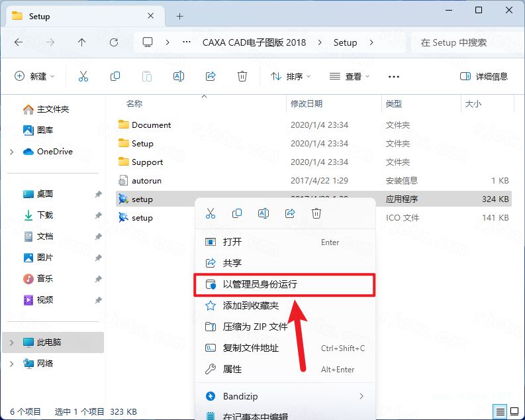
Task: Click the Rename icon in the context menu
Action: 263,213
